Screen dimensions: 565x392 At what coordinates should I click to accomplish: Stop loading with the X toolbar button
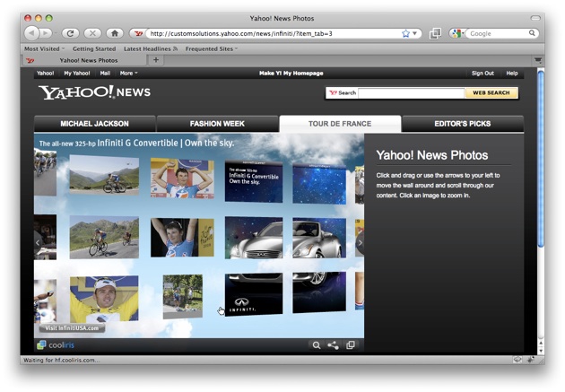click(x=92, y=33)
